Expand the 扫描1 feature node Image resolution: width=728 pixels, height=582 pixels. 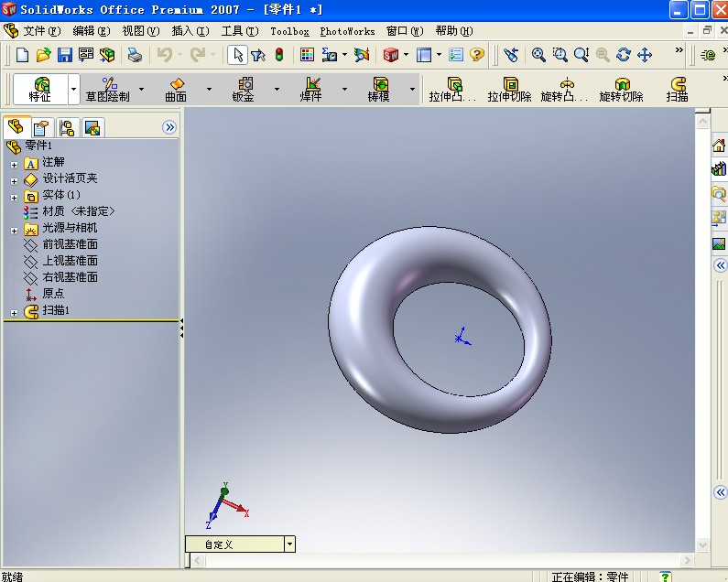coord(14,313)
